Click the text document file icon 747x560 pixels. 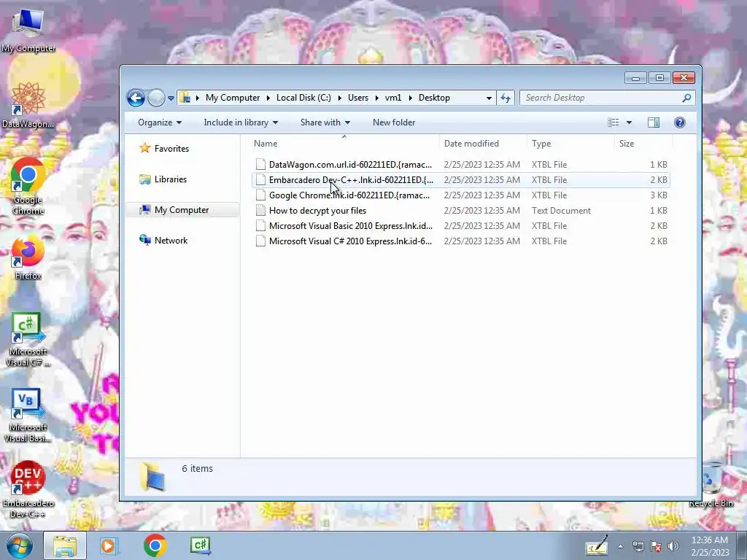260,211
